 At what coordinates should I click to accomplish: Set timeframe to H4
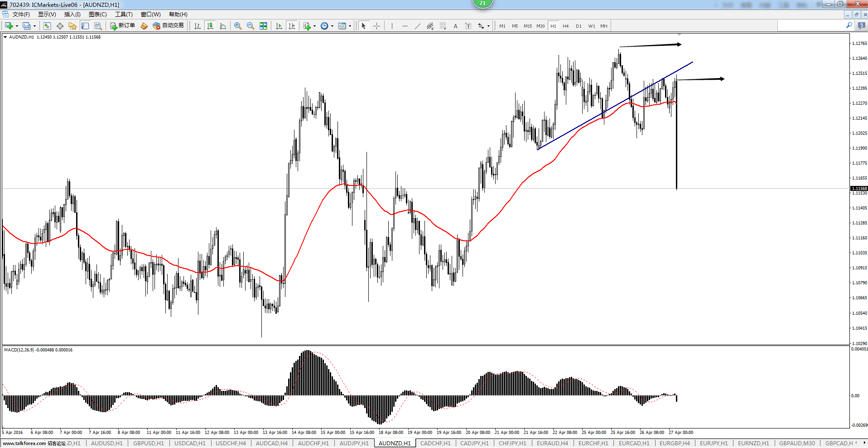pos(566,26)
